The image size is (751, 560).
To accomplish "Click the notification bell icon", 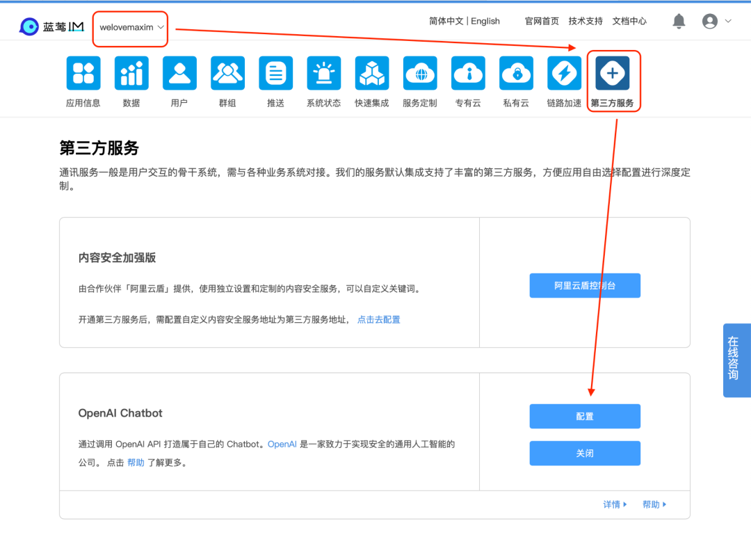I will (679, 21).
